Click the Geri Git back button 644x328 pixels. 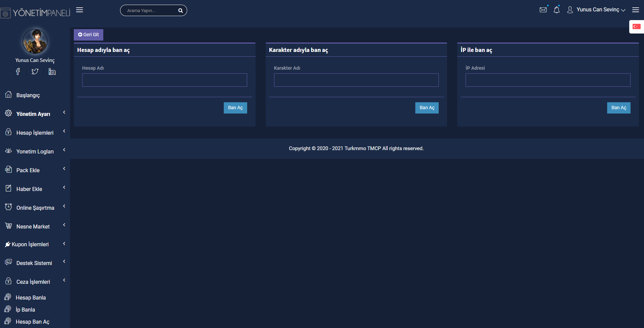(x=89, y=35)
